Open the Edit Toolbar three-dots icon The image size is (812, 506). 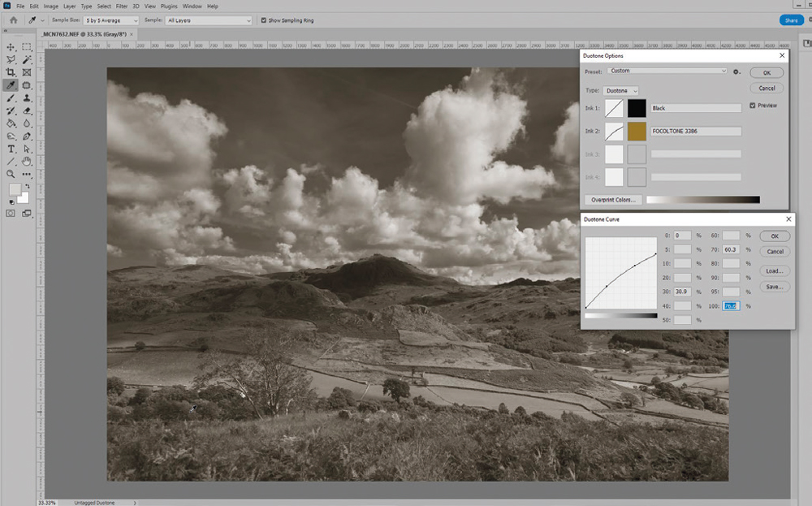[27, 175]
